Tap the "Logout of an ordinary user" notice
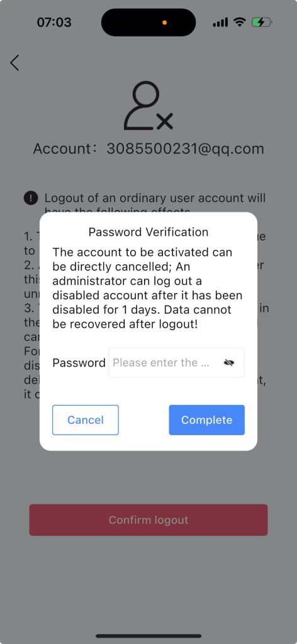This screenshot has width=297, height=644. click(x=155, y=198)
